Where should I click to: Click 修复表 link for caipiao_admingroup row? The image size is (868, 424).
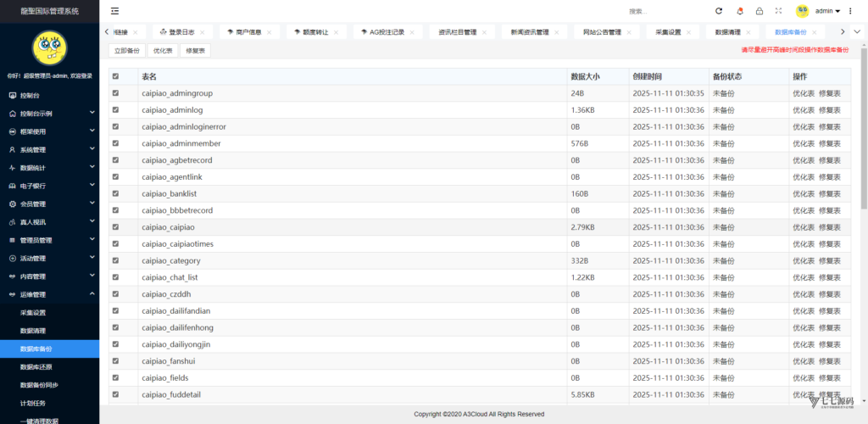(829, 93)
